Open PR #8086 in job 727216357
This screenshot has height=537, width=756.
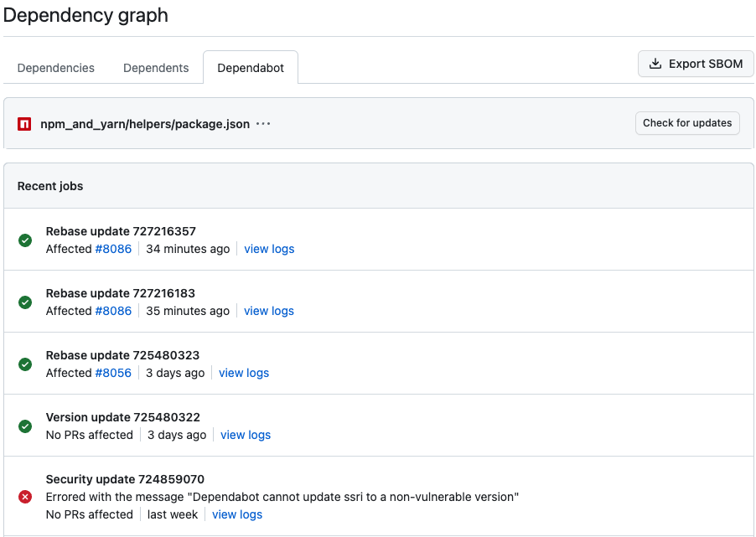113,249
